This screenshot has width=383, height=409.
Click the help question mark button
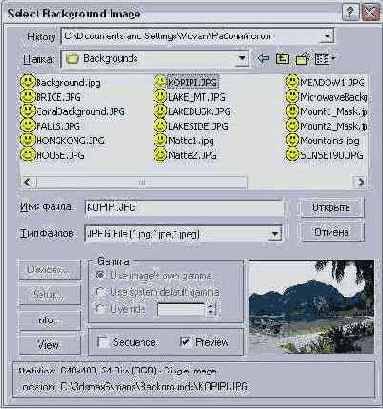tap(350, 13)
